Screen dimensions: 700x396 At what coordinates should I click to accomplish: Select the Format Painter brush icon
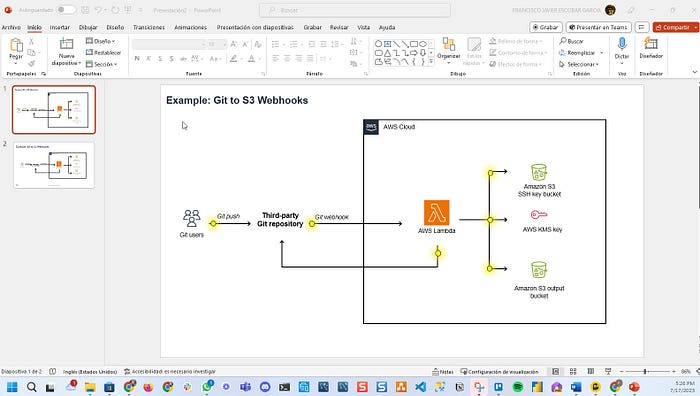pos(31,63)
